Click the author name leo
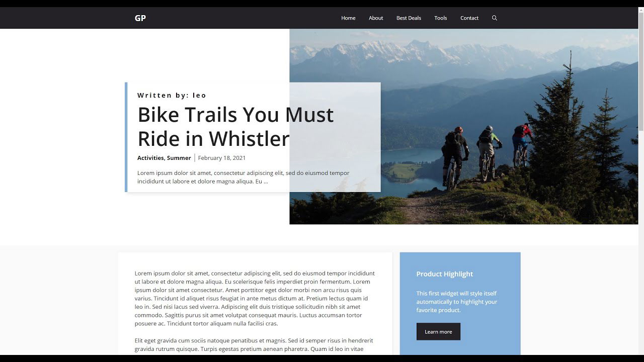The image size is (644, 362). pyautogui.click(x=200, y=95)
